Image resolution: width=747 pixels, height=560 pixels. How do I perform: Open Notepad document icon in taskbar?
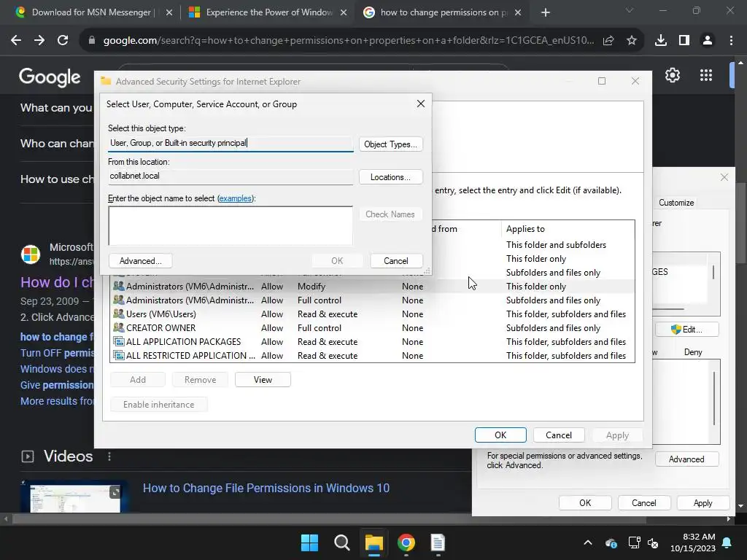pos(438,542)
